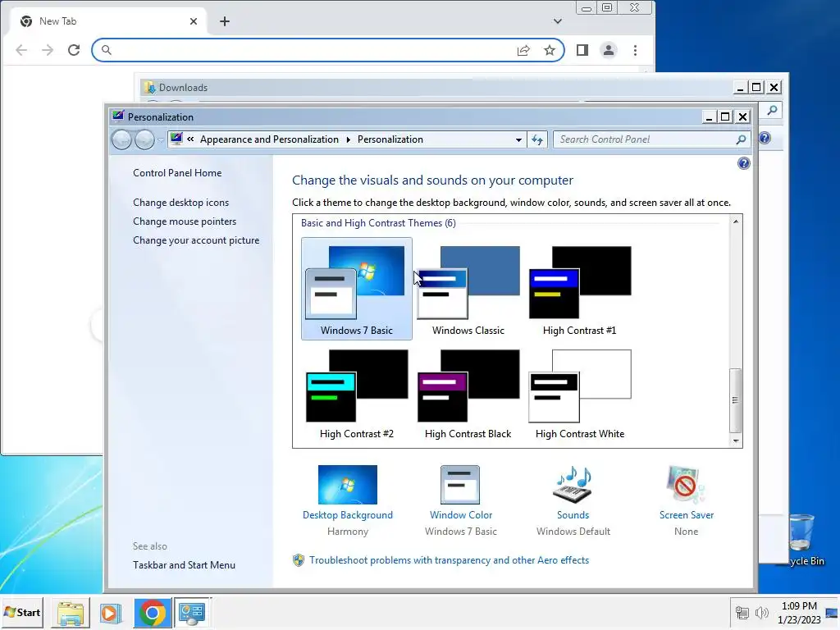Expand the address bar history dropdown
Viewport: 840px width, 630px height.
[x=518, y=139]
